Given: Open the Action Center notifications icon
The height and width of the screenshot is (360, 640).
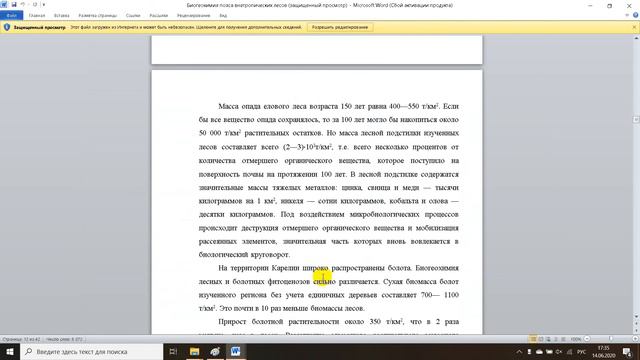Looking at the screenshot, I should [x=627, y=352].
